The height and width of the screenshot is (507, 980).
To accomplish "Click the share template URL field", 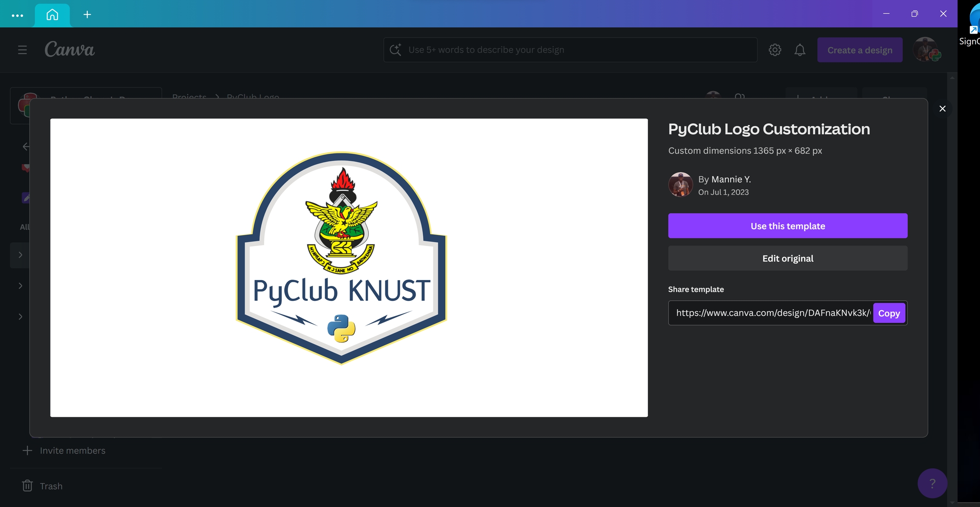I will [x=772, y=313].
